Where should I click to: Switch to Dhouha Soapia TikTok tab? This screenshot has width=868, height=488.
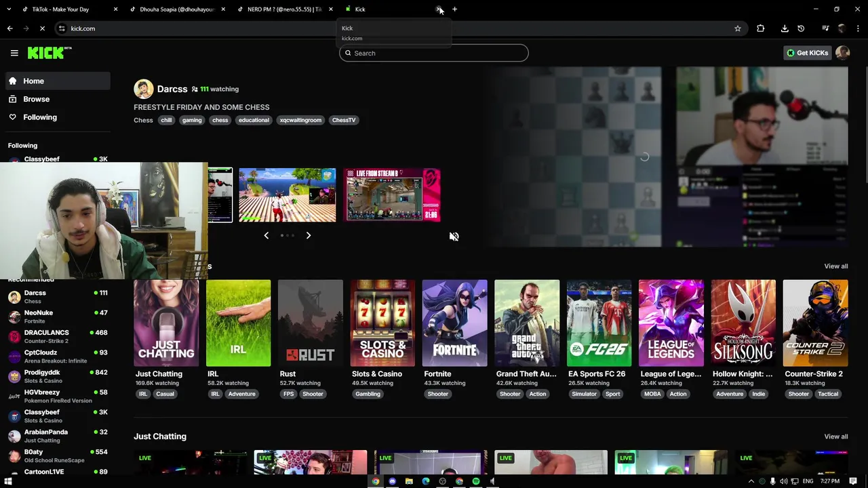pos(177,9)
